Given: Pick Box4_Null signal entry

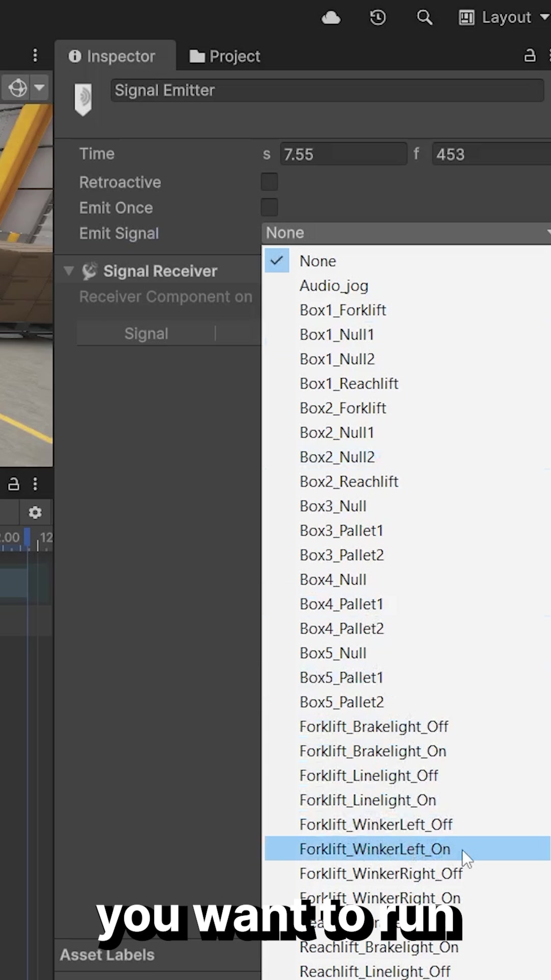Looking at the screenshot, I should [407, 579].
